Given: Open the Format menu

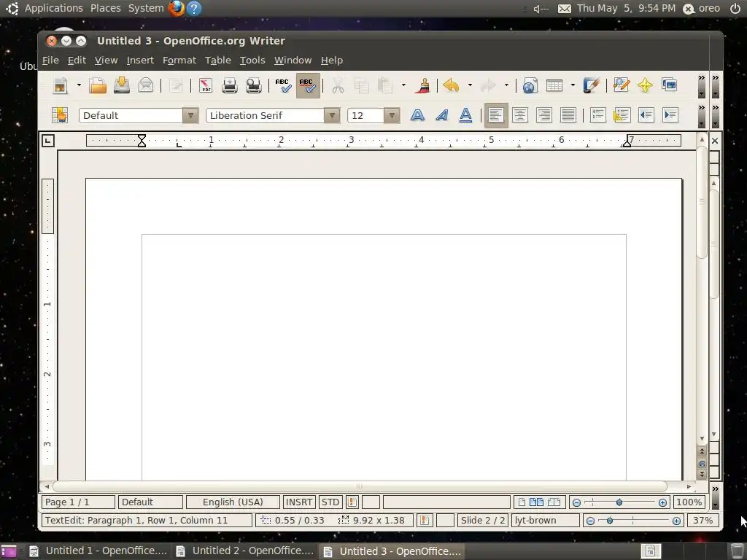Looking at the screenshot, I should coord(179,60).
